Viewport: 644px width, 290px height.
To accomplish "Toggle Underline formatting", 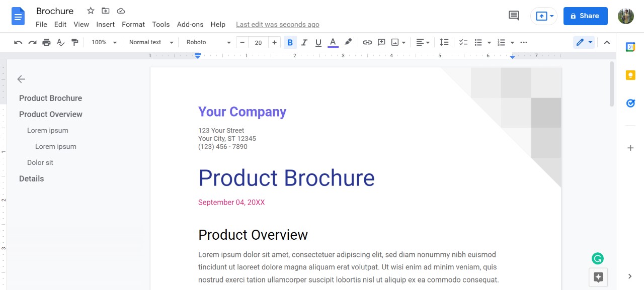I will tap(318, 42).
